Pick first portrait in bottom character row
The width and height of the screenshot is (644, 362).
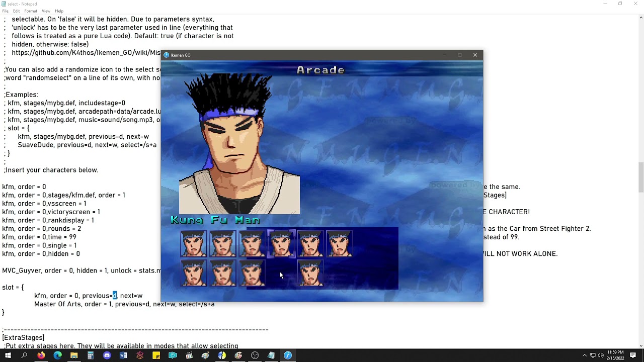click(194, 273)
